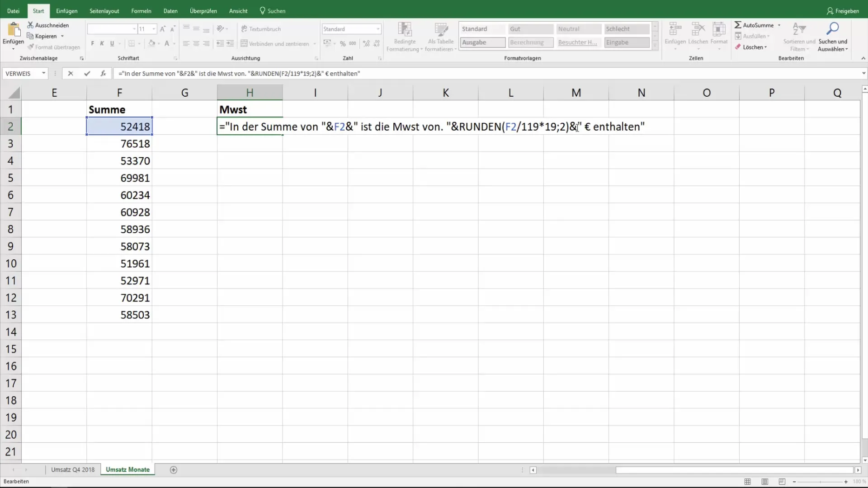Click thousands separator 000 icon
Viewport: 868px width, 488px height.
click(353, 43)
